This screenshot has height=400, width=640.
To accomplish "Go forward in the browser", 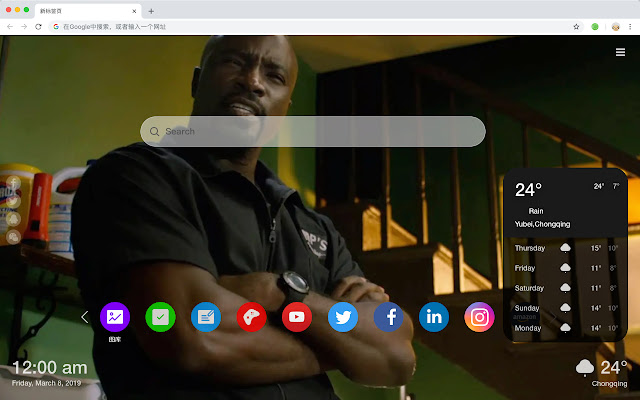I will (x=24, y=27).
